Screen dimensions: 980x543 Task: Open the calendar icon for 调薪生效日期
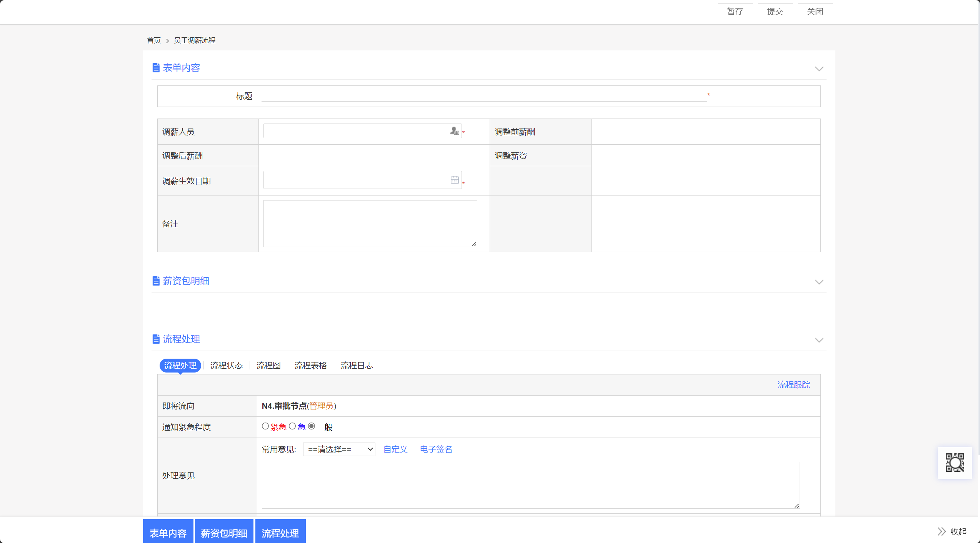[x=455, y=180]
